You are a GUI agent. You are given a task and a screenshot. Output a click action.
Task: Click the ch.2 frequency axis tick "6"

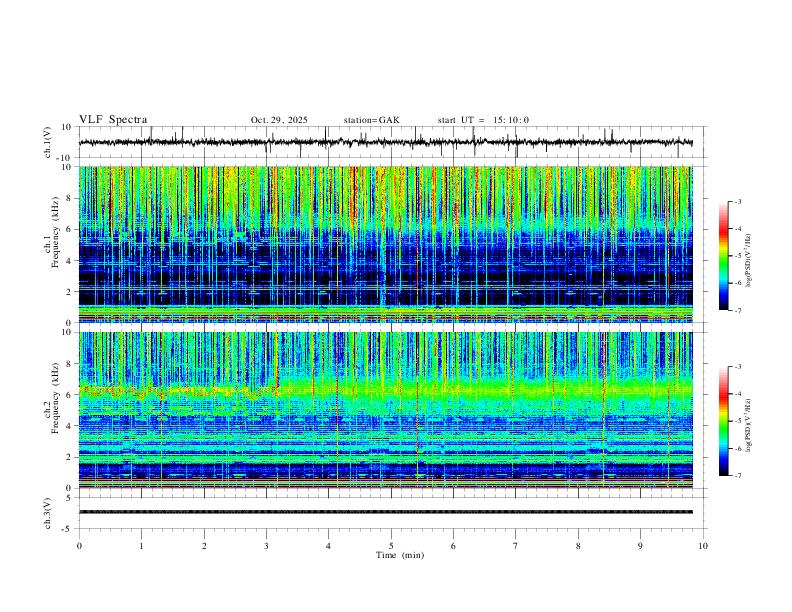coord(69,395)
